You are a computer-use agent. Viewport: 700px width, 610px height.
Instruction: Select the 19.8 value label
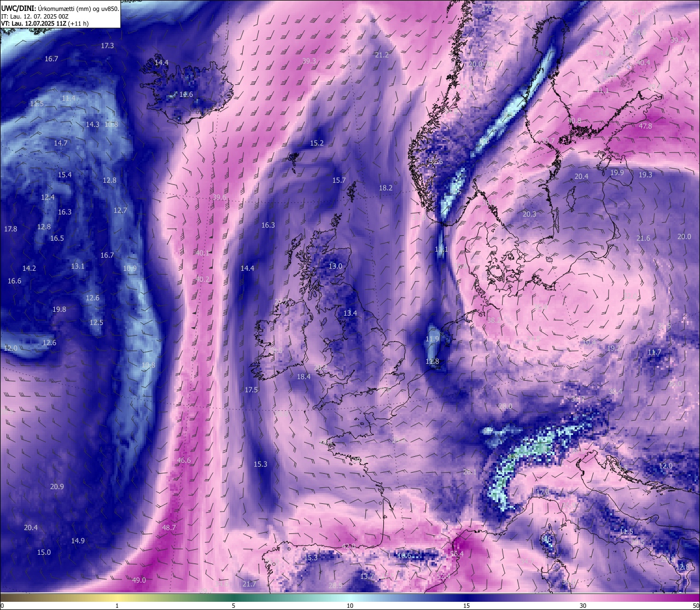click(59, 310)
